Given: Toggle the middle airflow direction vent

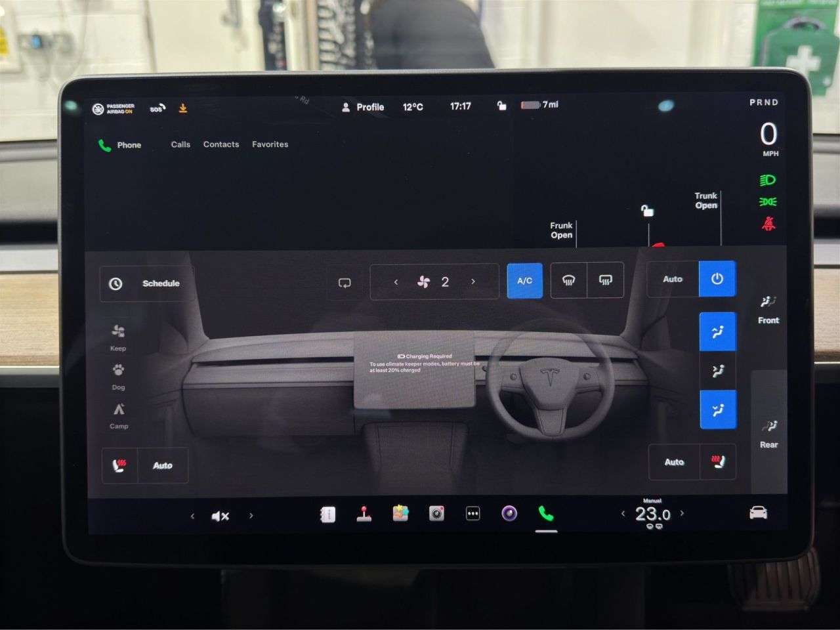Looking at the screenshot, I should pos(717,371).
